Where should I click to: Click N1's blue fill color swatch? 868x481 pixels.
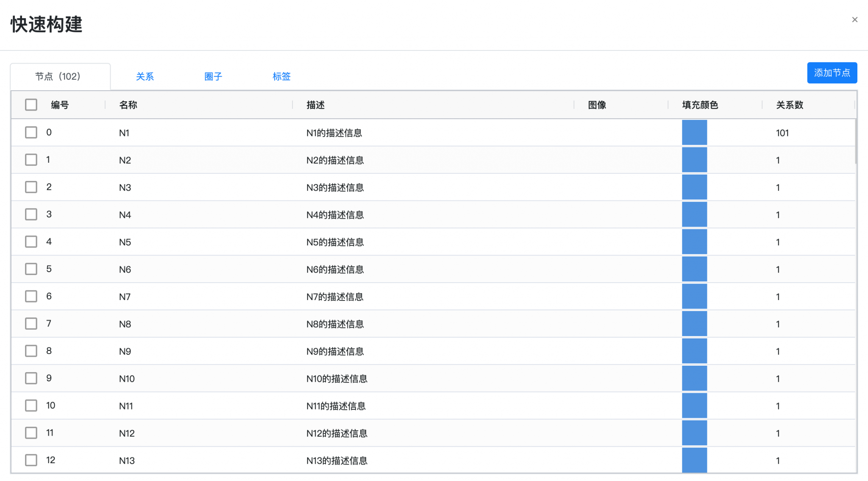(694, 133)
